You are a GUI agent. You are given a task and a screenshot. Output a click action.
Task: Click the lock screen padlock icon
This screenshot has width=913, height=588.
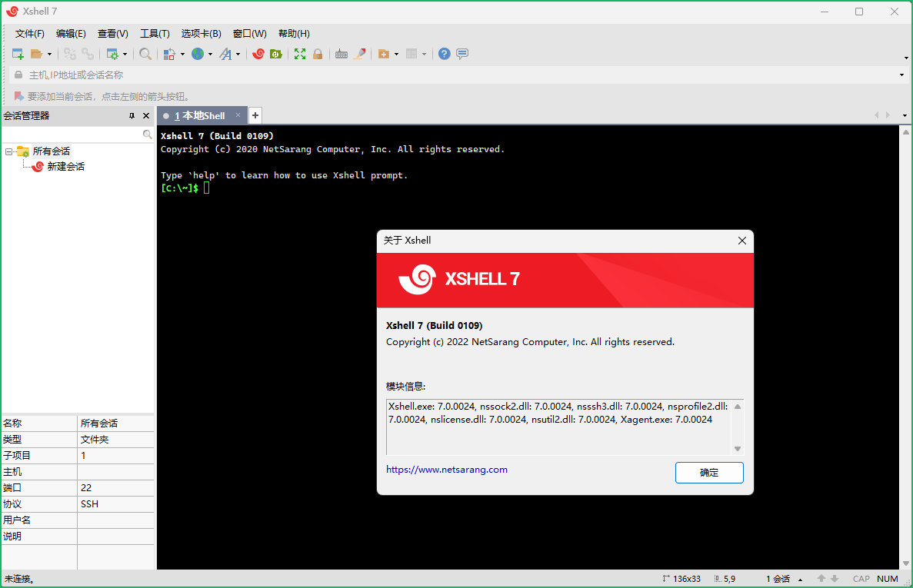tap(318, 54)
